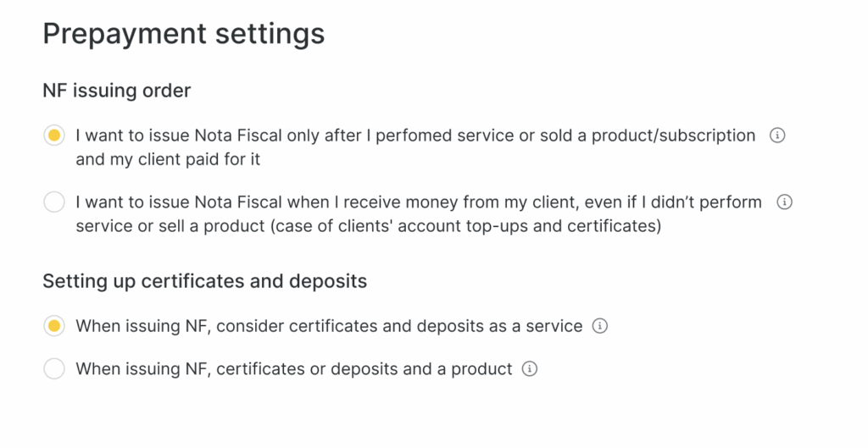Show info tooltip for receive money option
This screenshot has height=448, width=868.
click(784, 202)
